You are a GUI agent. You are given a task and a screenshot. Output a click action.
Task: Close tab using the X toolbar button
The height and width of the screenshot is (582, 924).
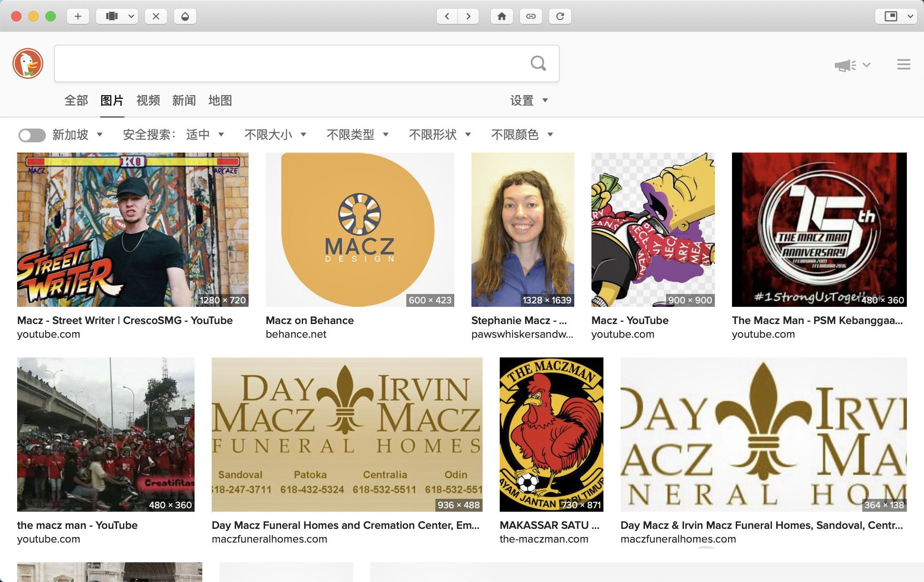tap(156, 16)
